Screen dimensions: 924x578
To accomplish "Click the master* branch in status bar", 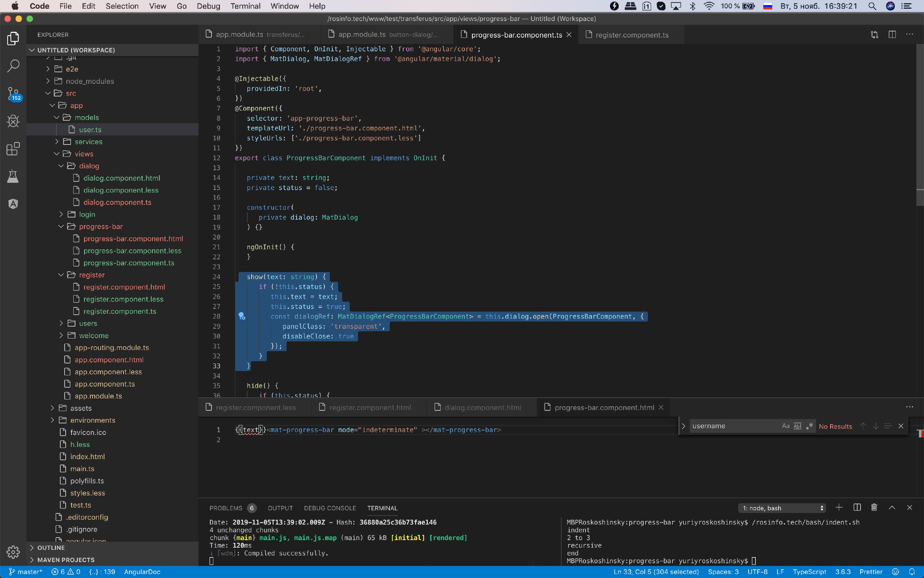I will [25, 572].
